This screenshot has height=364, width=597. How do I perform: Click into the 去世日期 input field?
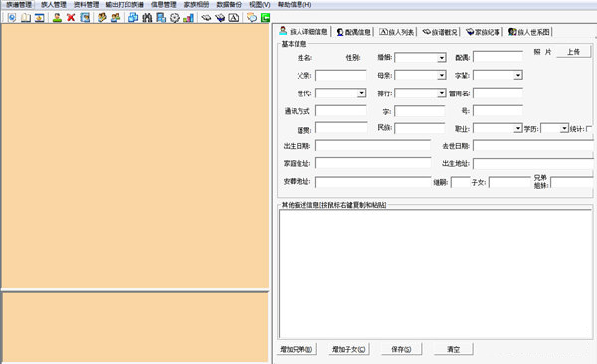pos(533,146)
